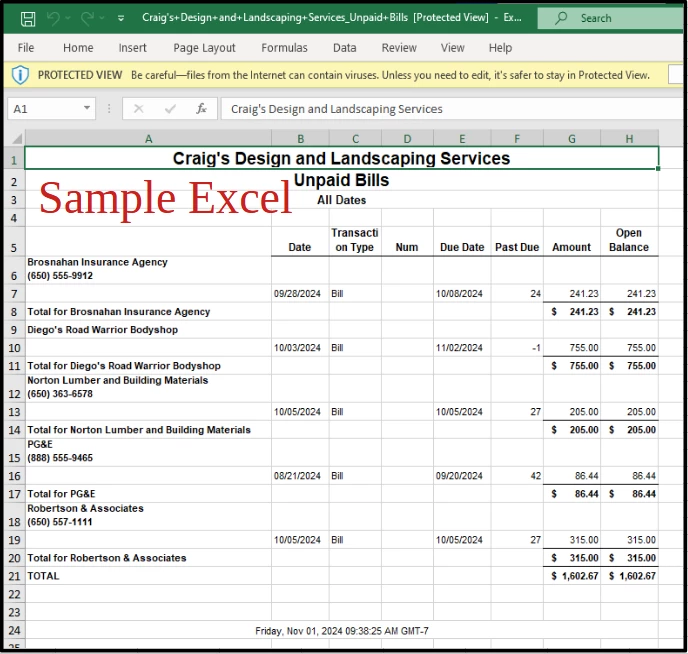Open the Formulas ribbon tab
Viewport: 688px width, 654px height.
pyautogui.click(x=284, y=47)
